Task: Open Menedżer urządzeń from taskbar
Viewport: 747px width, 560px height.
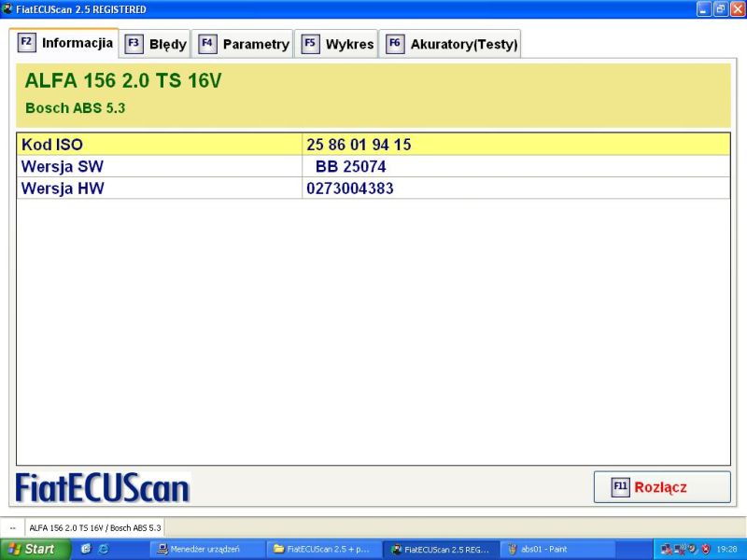Action: [206, 549]
